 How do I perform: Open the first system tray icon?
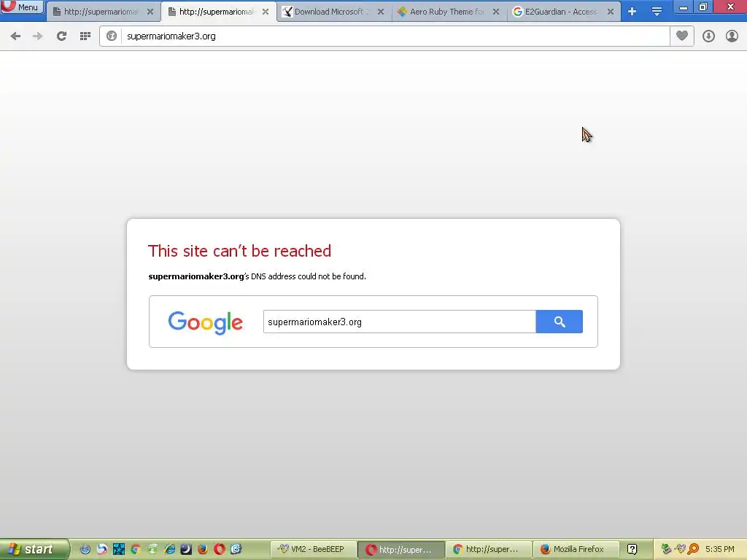point(667,549)
